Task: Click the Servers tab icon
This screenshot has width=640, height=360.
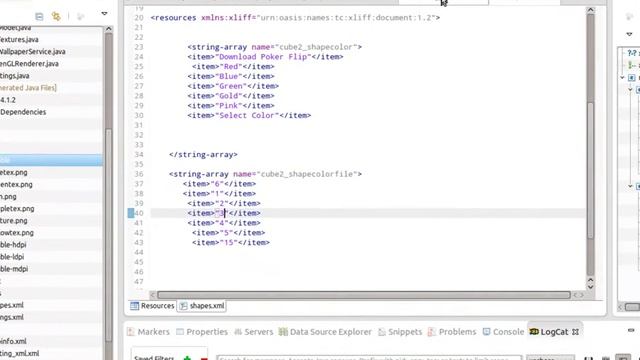Action: (x=238, y=332)
